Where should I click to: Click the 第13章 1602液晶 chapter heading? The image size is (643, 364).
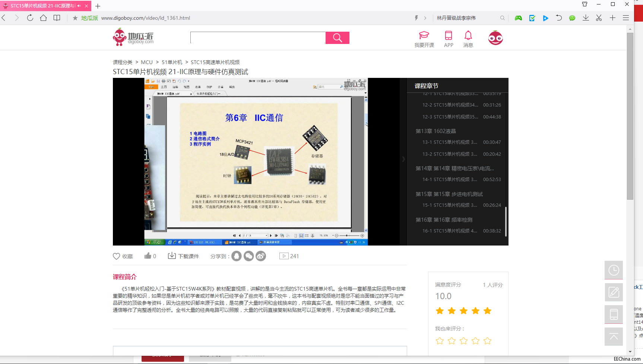pos(435,131)
